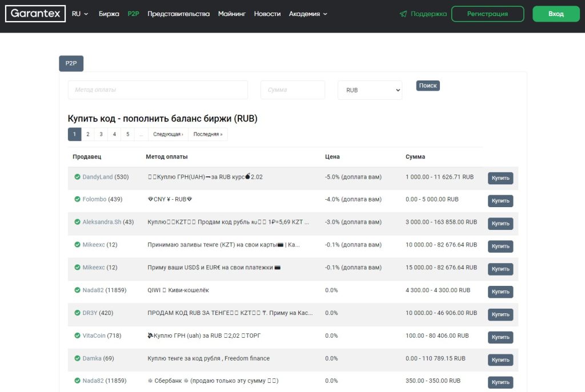Open seller Folombo profile
The image size is (585, 392).
pos(94,199)
